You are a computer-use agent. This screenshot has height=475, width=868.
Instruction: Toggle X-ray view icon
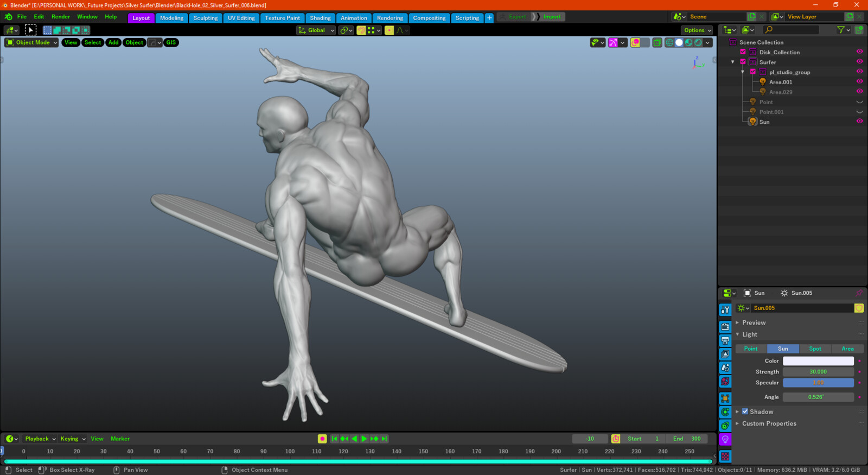click(x=657, y=42)
